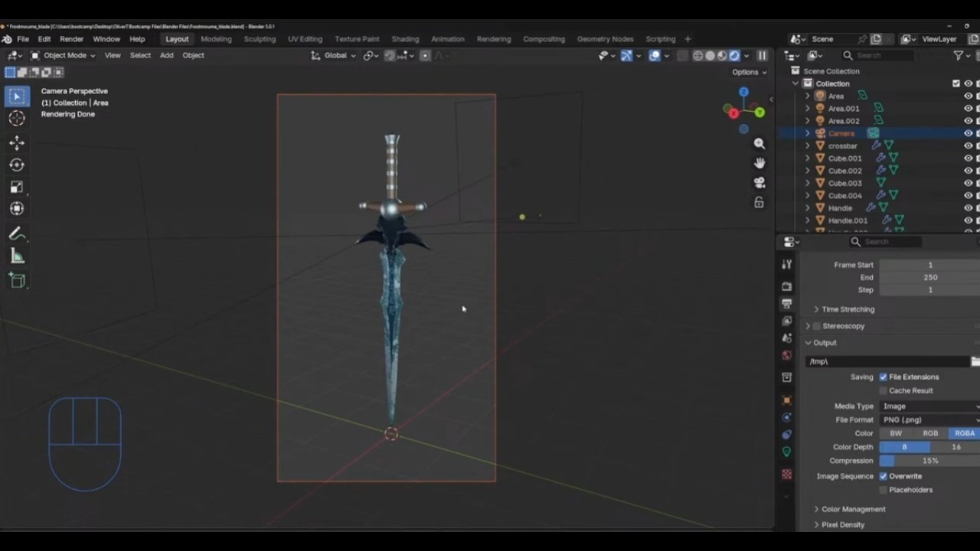
Task: Hide the Camera object in outliner
Action: pyautogui.click(x=968, y=133)
